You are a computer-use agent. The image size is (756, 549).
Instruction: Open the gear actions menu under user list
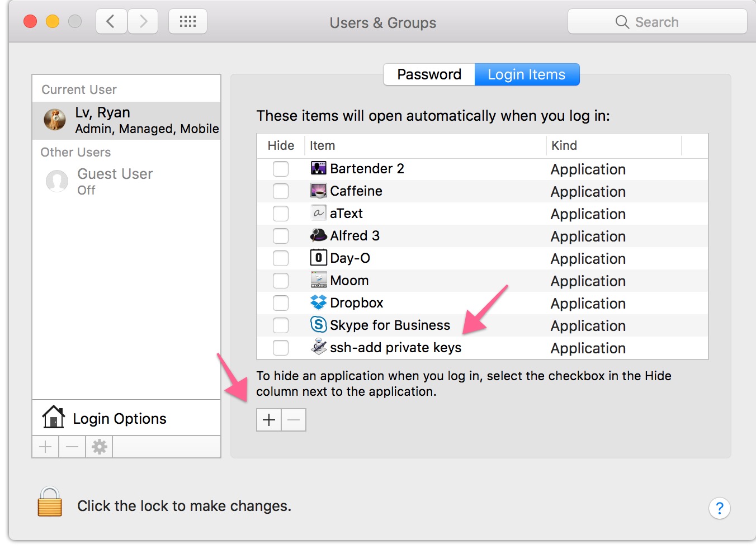99,447
